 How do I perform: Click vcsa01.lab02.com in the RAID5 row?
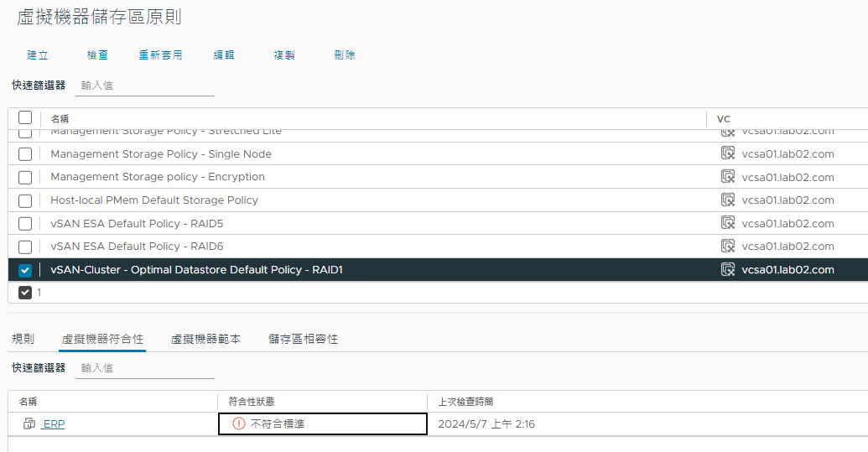tap(787, 224)
